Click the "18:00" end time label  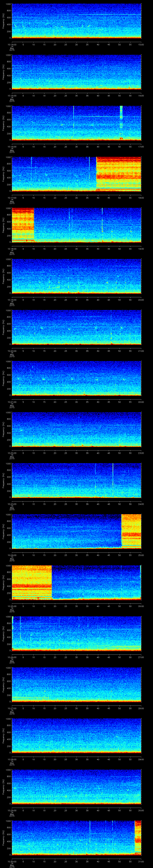(x=141, y=198)
